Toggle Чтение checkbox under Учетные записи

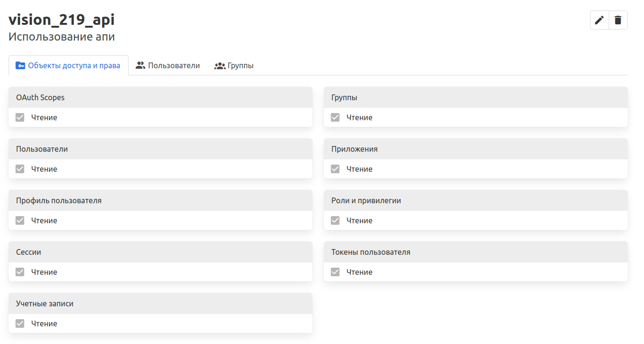pyautogui.click(x=20, y=323)
